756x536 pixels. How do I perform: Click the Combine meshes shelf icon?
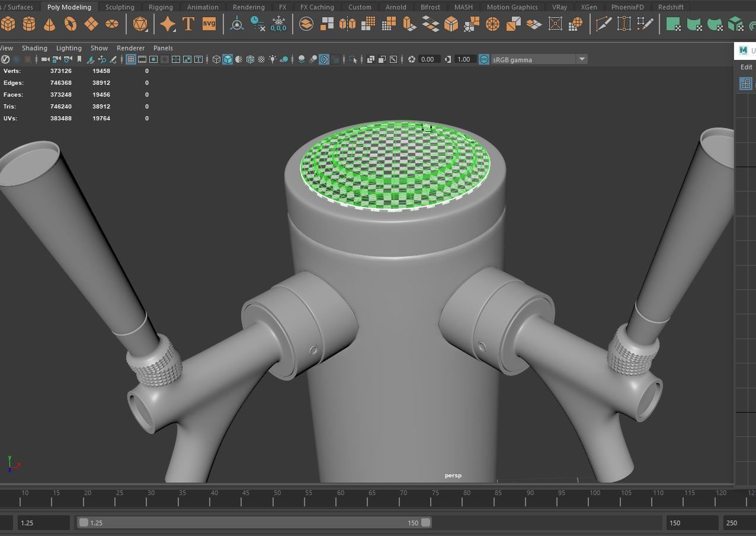coord(306,24)
